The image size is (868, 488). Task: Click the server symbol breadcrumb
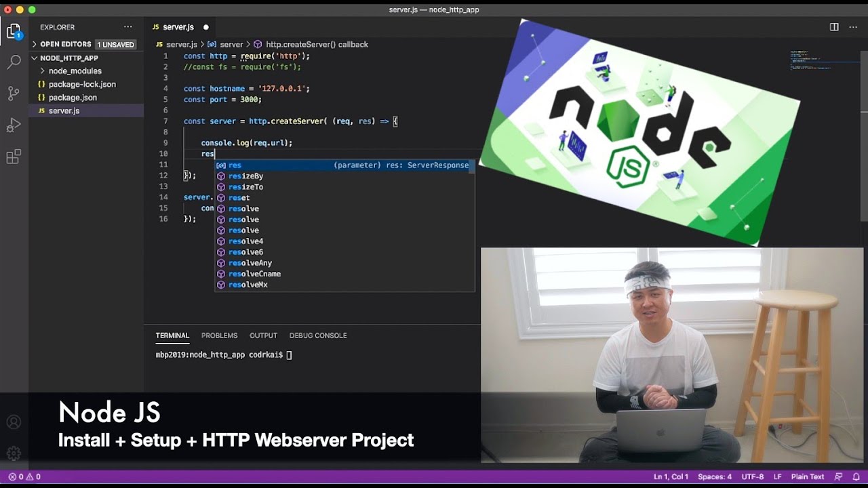pos(225,45)
